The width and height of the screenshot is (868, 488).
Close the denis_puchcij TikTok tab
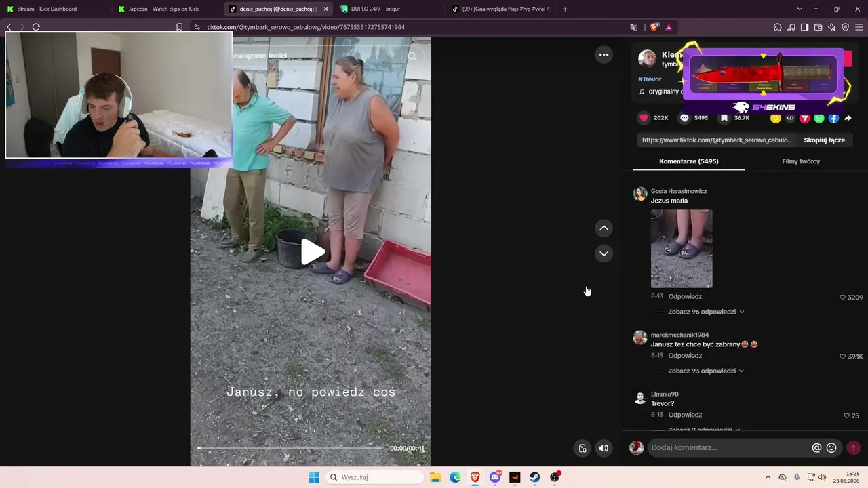point(325,9)
